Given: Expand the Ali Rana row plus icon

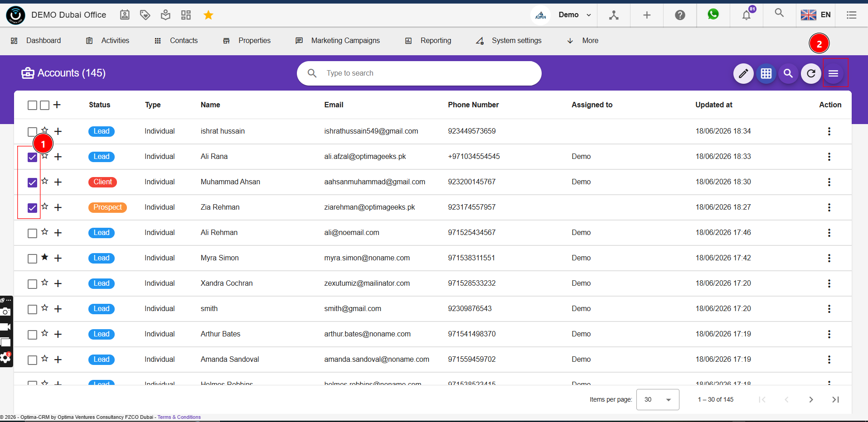Looking at the screenshot, I should 58,157.
